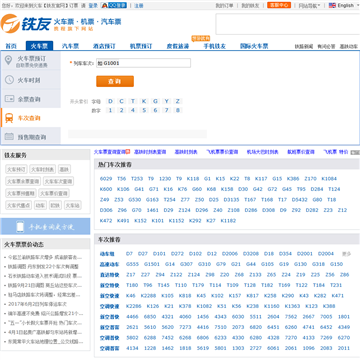Open hot train Z170
360x360 pixels.
coord(310,179)
